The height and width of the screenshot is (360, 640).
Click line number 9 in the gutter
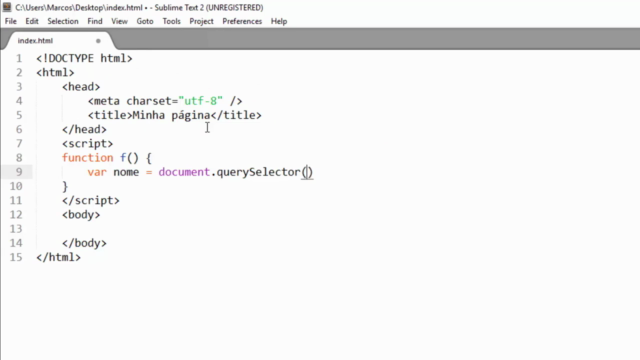(19, 172)
